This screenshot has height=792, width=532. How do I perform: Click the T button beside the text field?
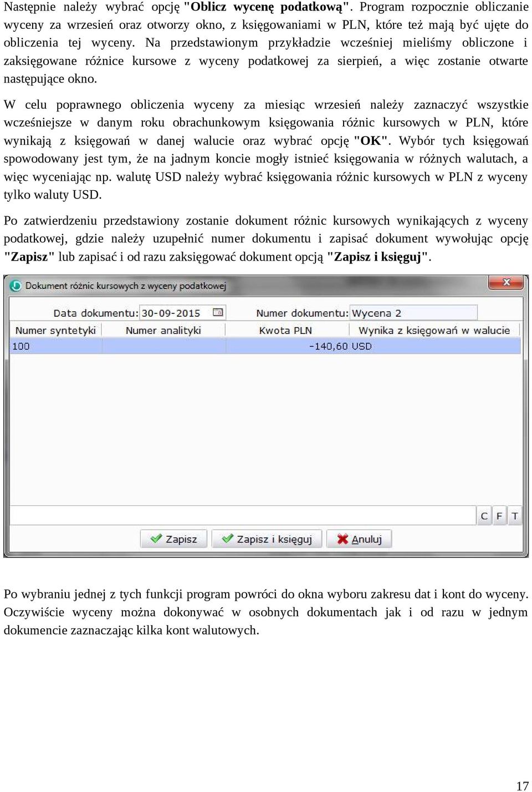pos(515,516)
